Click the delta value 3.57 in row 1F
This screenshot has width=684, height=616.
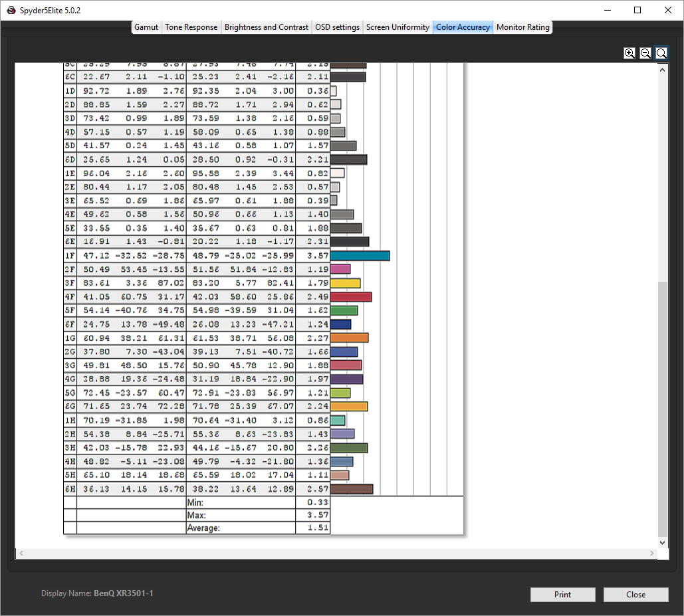317,256
